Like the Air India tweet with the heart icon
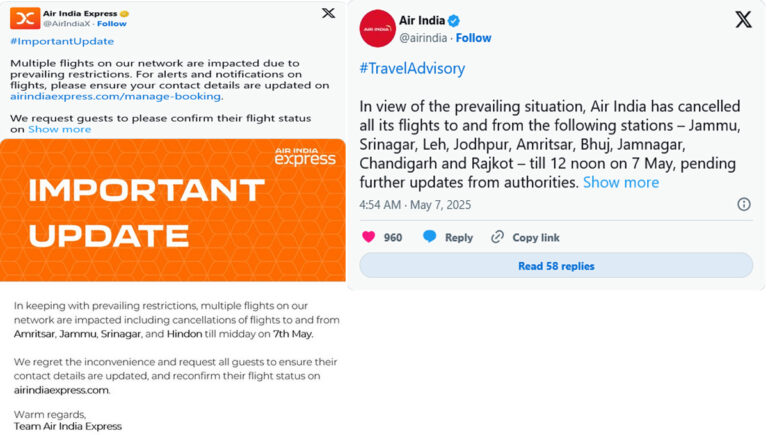The width and height of the screenshot is (768, 435). point(368,237)
